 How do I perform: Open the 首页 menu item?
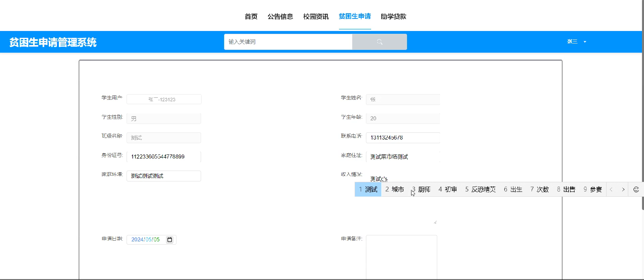click(251, 16)
